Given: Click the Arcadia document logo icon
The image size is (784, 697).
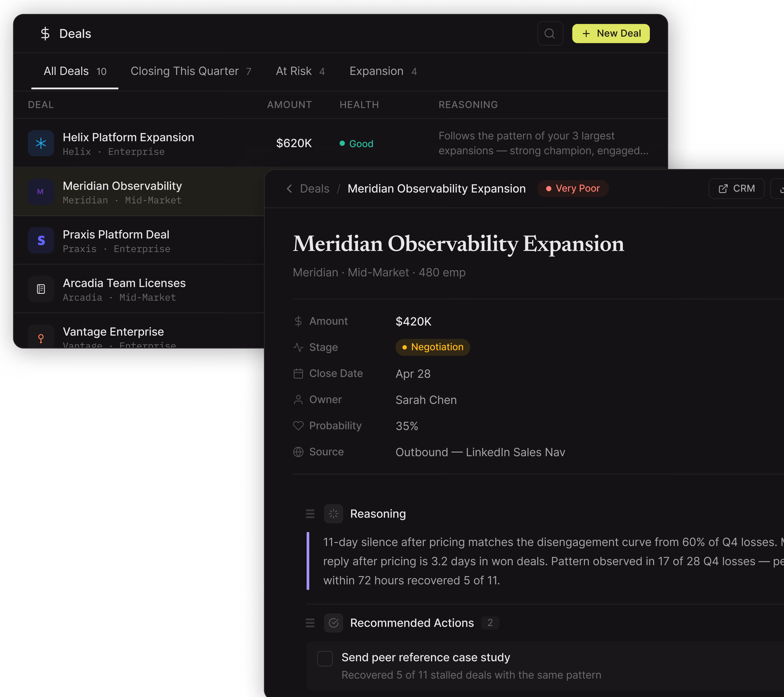Looking at the screenshot, I should 41,289.
